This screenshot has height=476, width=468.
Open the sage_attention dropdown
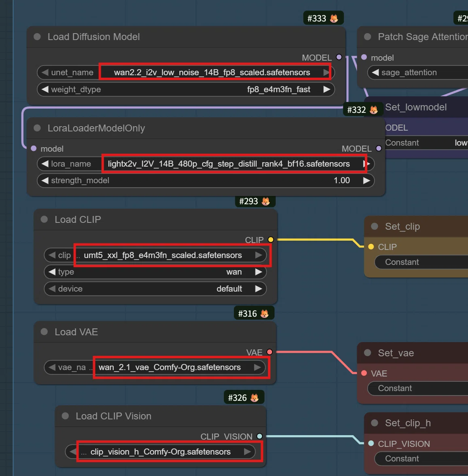pyautogui.click(x=418, y=72)
